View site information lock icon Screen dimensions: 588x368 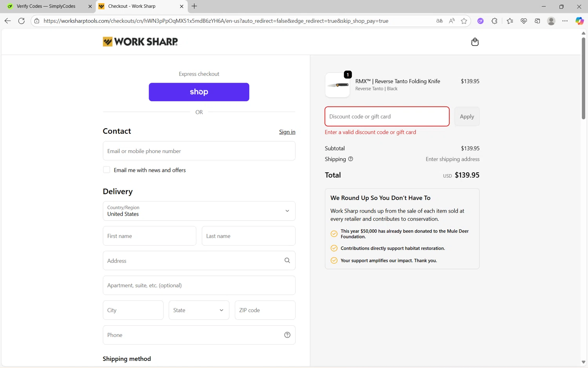click(x=37, y=21)
